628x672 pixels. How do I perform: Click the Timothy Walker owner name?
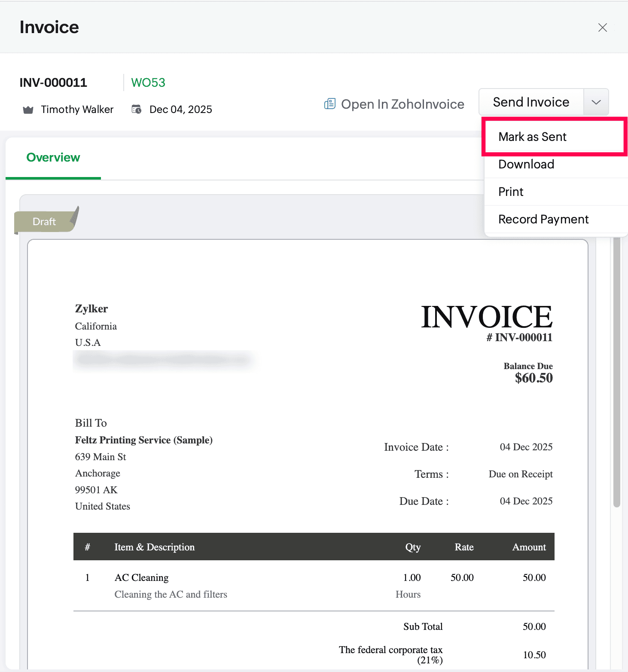[x=77, y=110]
